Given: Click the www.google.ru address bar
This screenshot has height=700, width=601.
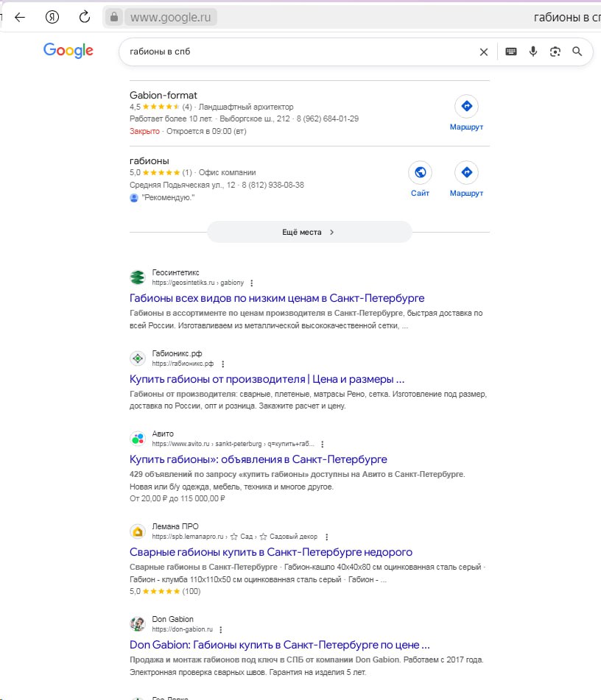Looking at the screenshot, I should point(172,17).
